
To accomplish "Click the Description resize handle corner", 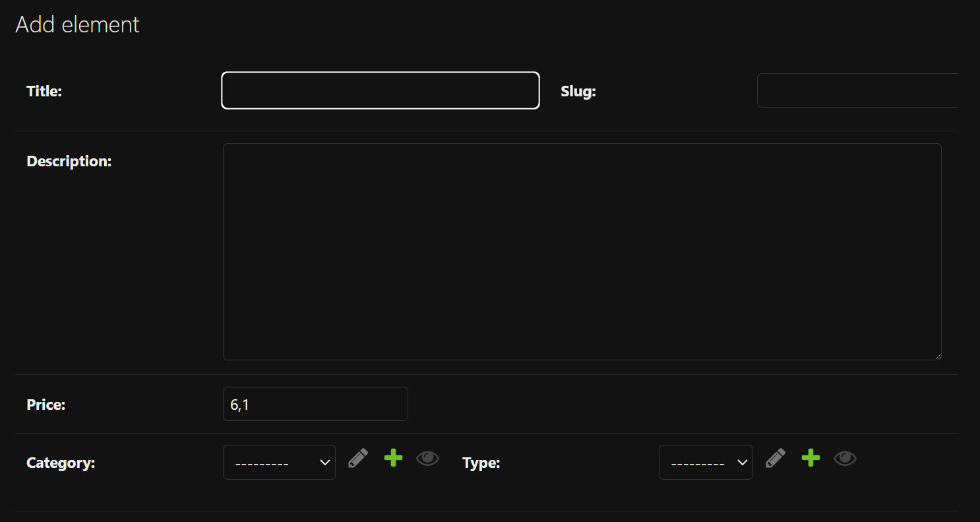I will point(937,356).
